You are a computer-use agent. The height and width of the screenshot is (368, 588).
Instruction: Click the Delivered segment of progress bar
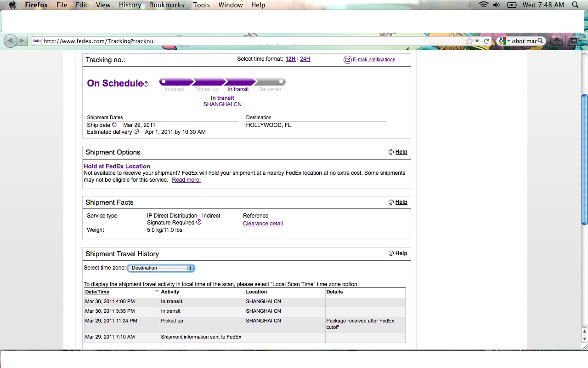pyautogui.click(x=270, y=82)
